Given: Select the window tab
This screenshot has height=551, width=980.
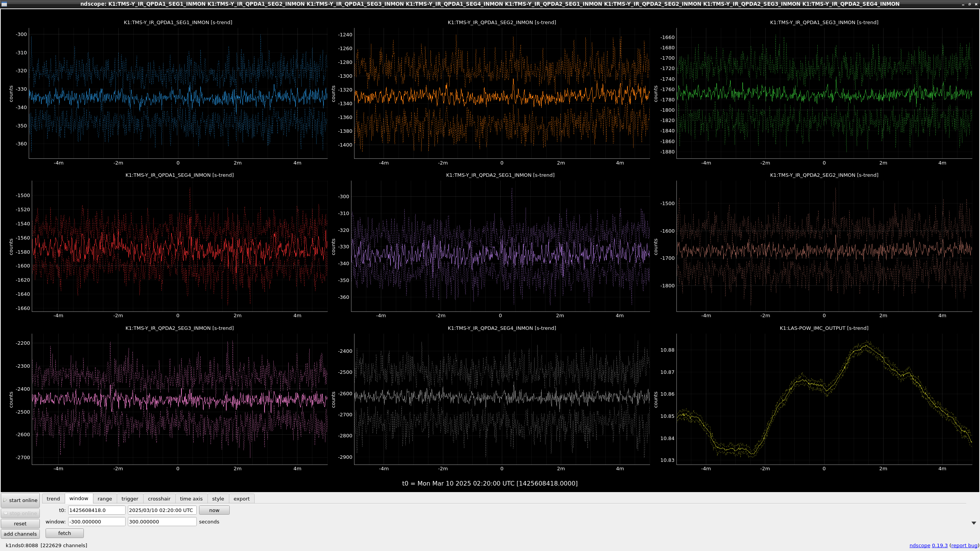Looking at the screenshot, I should 79,498.
